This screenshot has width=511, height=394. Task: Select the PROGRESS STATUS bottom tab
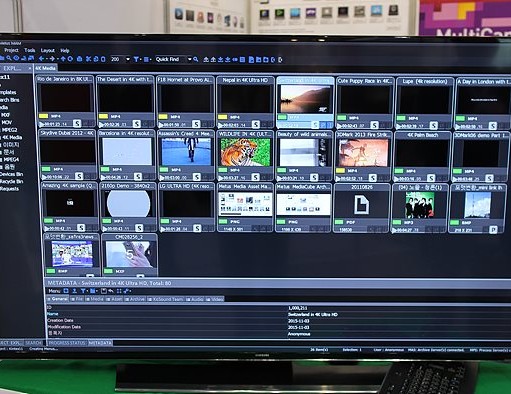click(x=67, y=343)
